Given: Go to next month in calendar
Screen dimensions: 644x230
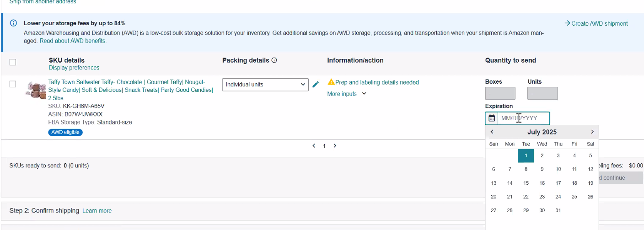Looking at the screenshot, I should point(592,132).
